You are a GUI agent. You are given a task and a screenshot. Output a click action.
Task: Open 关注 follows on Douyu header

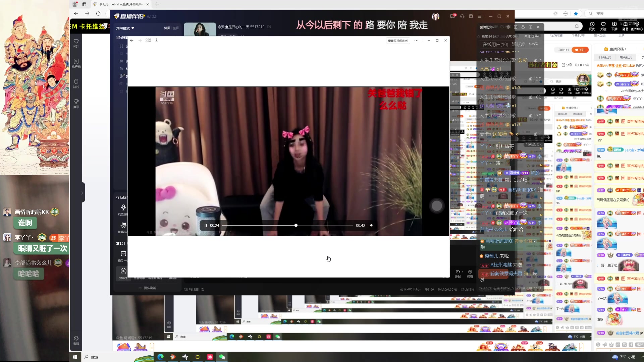tap(603, 26)
